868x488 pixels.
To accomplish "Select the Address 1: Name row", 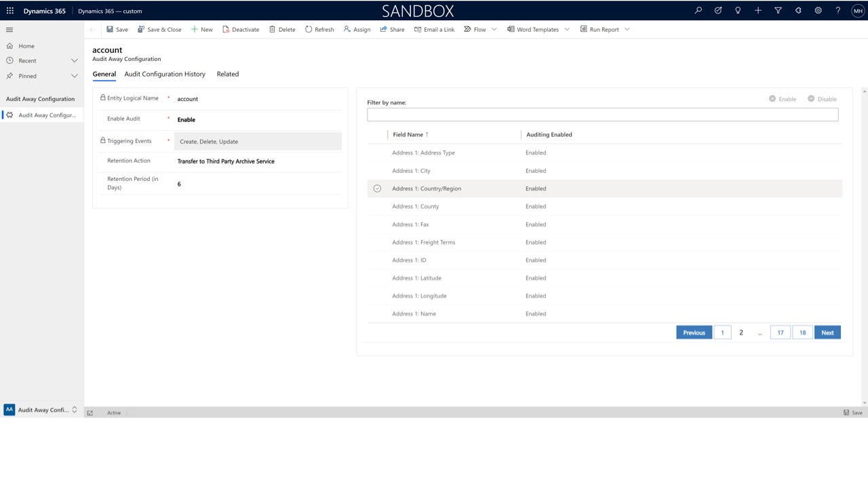I will point(605,314).
